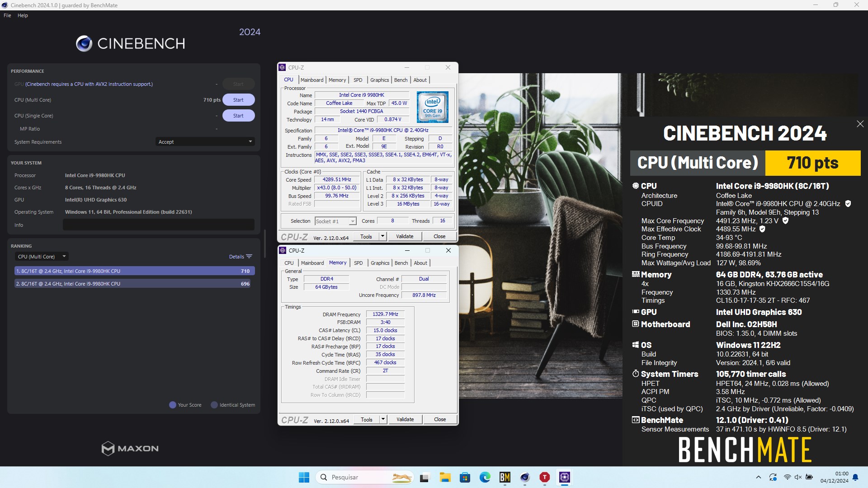Click Intel Core i9 logo in CPU-Z
This screenshot has width=868, height=488.
[x=432, y=107]
